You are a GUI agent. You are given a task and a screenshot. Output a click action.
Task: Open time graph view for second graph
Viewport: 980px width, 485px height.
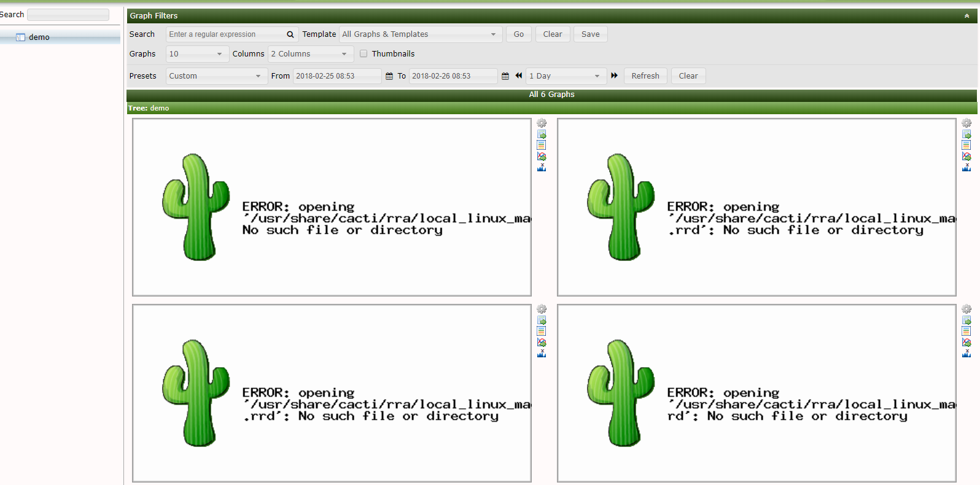pyautogui.click(x=966, y=145)
